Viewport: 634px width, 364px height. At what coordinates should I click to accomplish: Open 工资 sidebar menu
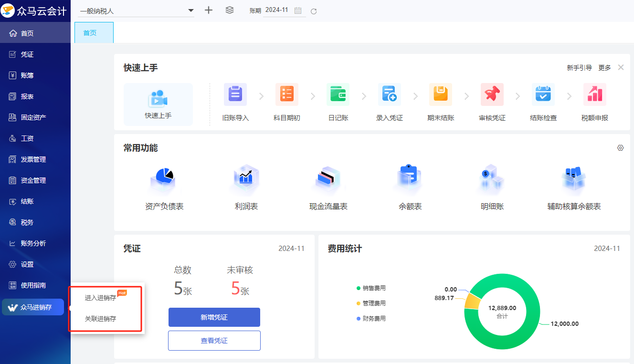click(35, 138)
